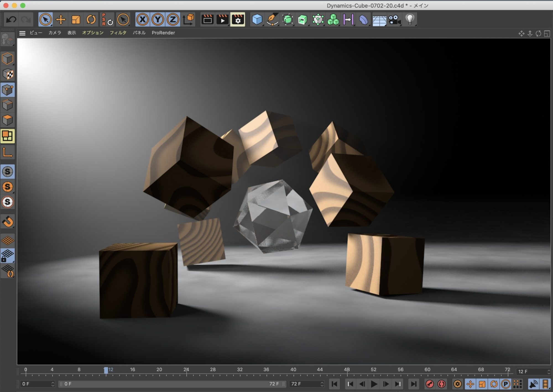Add a Light object
This screenshot has height=392, width=553.
click(409, 20)
